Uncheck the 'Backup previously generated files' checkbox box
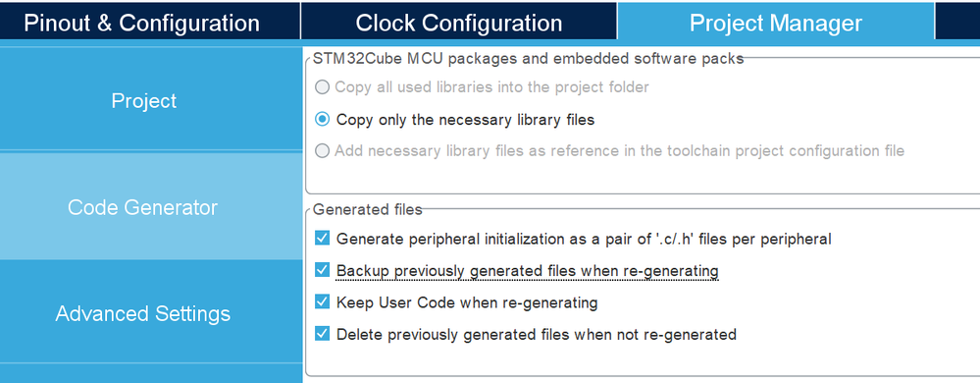980x383 pixels. tap(322, 270)
